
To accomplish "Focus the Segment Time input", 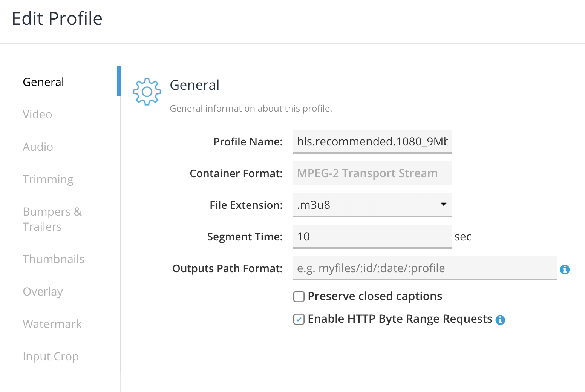I will [x=372, y=236].
